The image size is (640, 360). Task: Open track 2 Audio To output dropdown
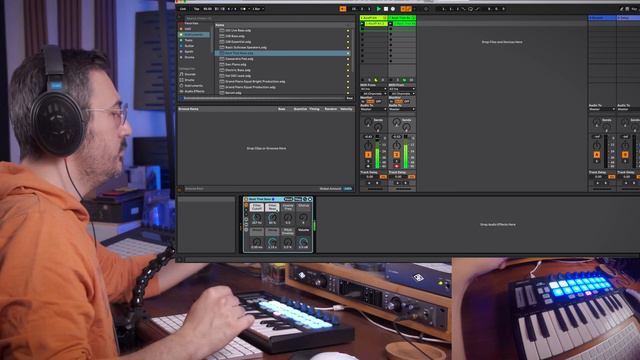tap(402, 109)
